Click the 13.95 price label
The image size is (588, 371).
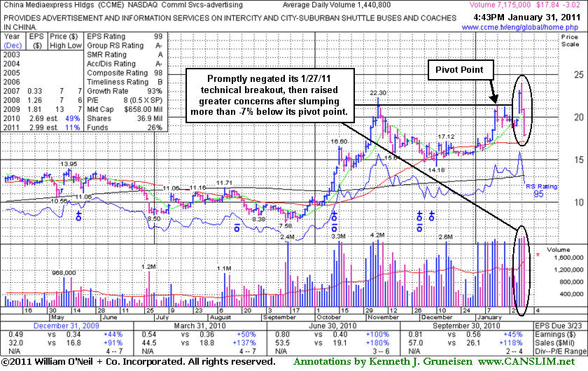[x=69, y=164]
